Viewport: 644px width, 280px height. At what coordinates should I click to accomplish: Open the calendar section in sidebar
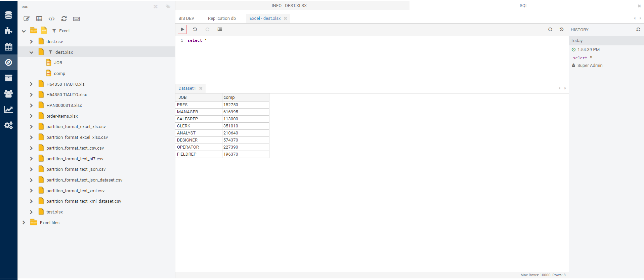8,47
